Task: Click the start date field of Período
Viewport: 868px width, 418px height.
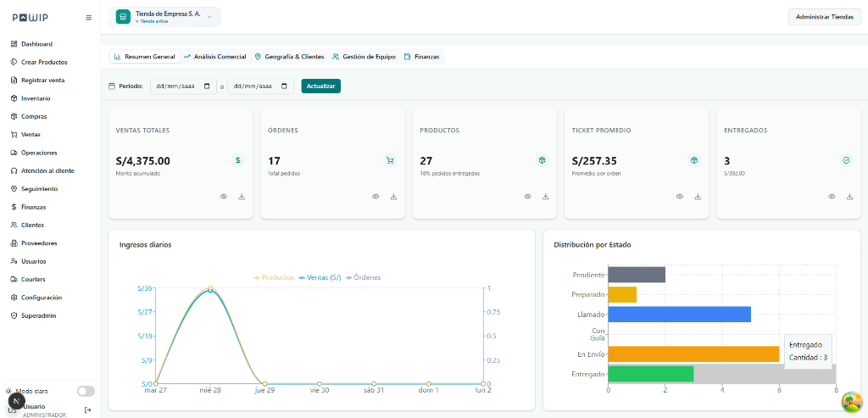Action: [x=183, y=86]
